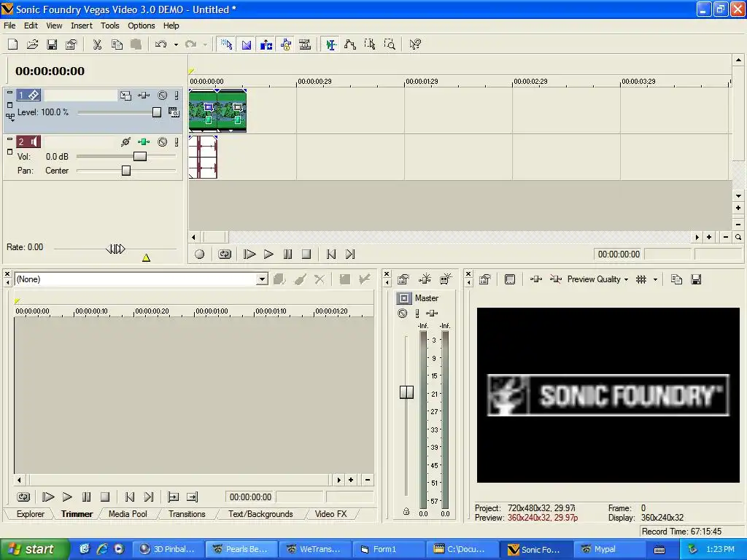Click the Save Snapshot floppy icon in preview
This screenshot has width=747, height=560.
(x=696, y=279)
